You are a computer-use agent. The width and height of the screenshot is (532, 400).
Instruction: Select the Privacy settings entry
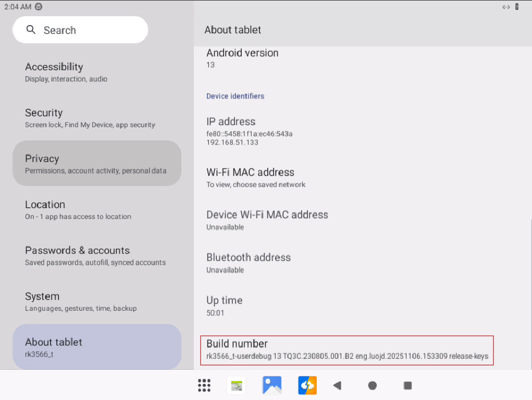pos(97,164)
